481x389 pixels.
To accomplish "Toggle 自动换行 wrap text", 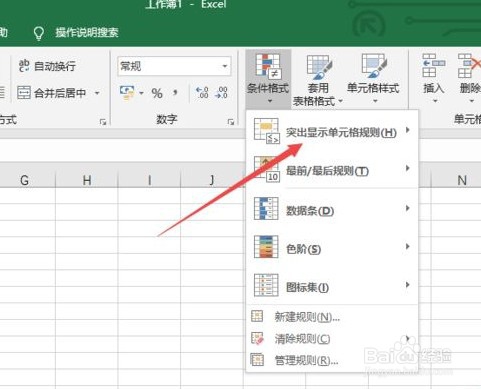I will [x=47, y=66].
